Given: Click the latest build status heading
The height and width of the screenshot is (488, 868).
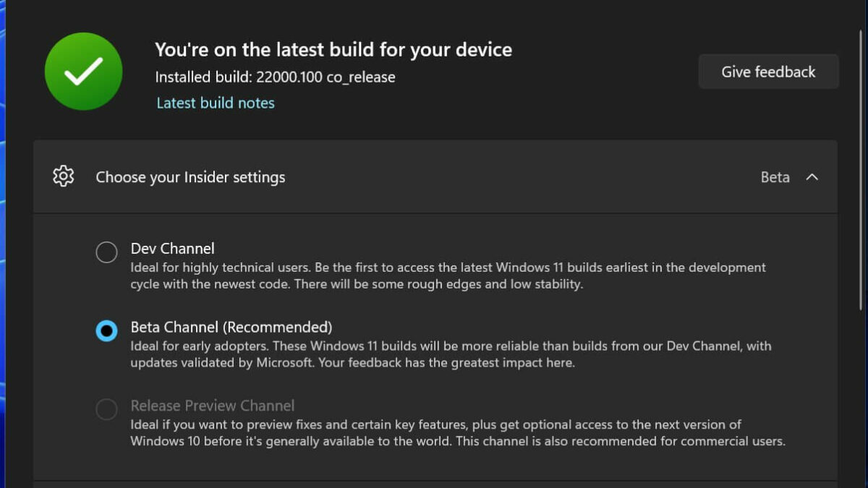Looking at the screenshot, I should pos(333,50).
